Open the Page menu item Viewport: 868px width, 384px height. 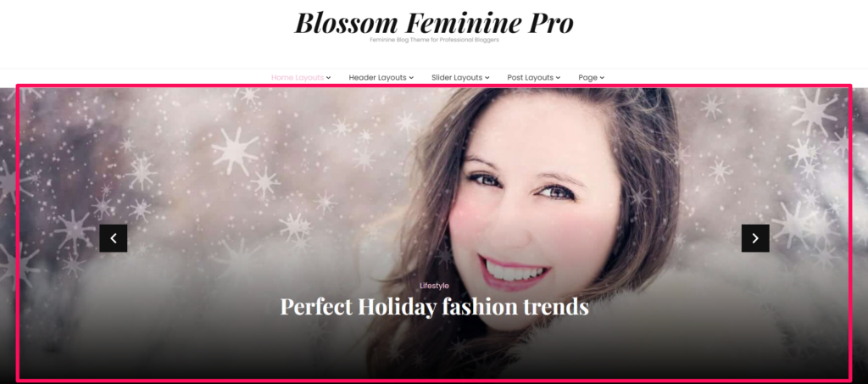pos(588,77)
